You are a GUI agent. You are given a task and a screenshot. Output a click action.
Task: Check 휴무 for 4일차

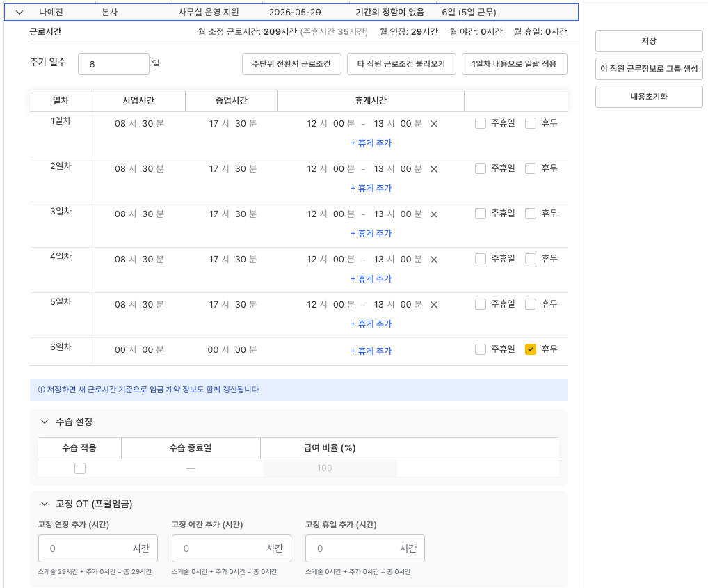[x=531, y=259]
